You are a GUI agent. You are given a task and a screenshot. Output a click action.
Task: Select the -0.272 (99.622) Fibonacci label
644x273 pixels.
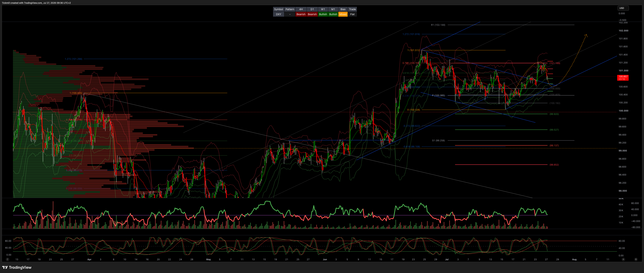(x=411, y=126)
